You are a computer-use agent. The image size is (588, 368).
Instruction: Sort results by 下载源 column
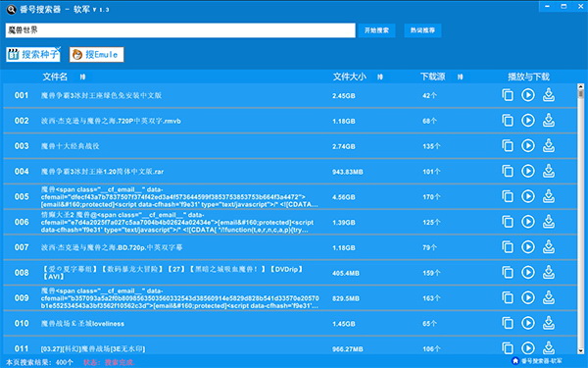(x=461, y=77)
